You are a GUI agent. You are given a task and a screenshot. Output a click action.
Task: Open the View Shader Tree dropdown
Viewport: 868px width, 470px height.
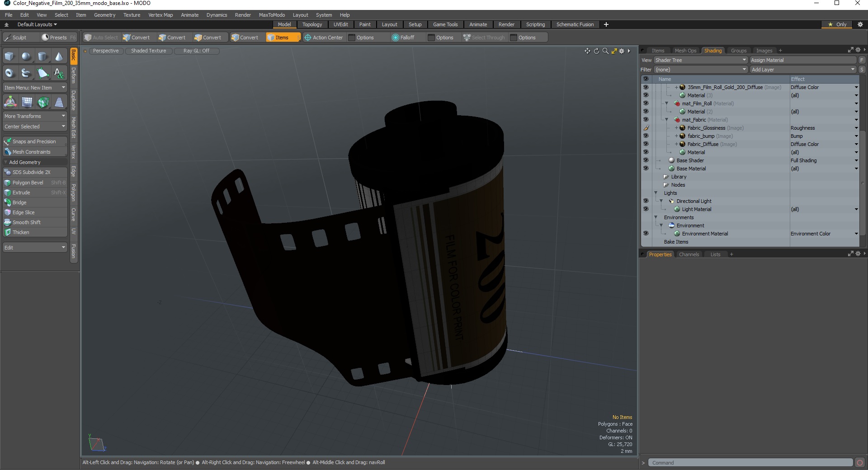700,60
